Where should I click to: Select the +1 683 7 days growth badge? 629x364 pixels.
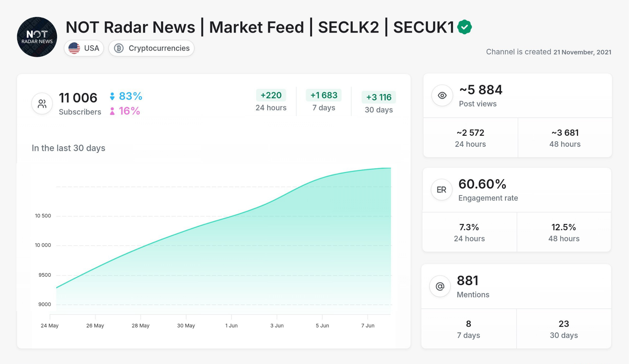tap(324, 95)
